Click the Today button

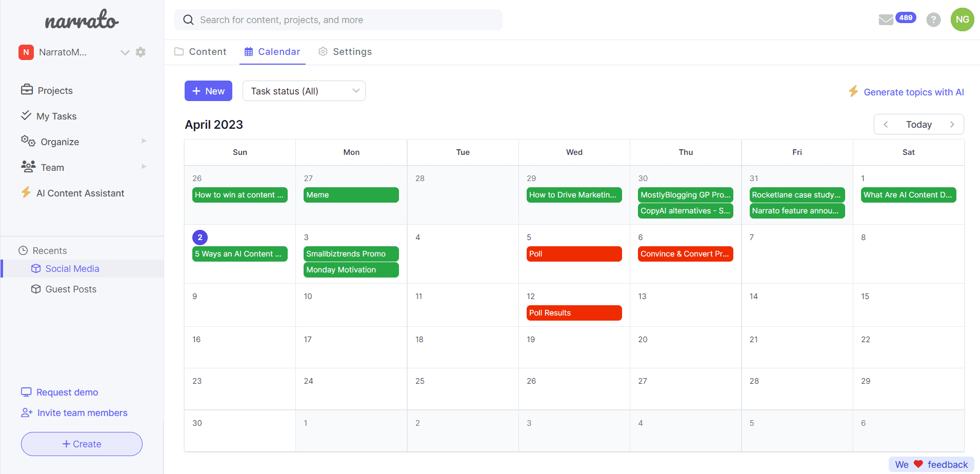click(919, 125)
